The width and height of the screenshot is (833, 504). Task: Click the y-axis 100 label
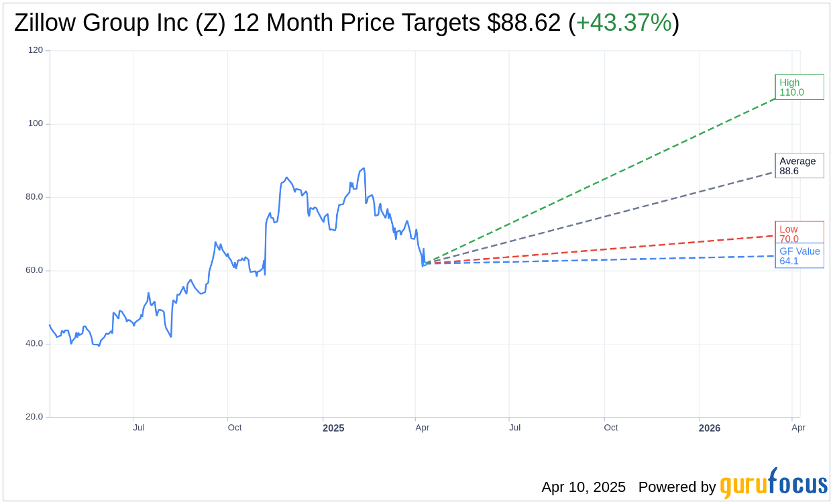pos(36,123)
